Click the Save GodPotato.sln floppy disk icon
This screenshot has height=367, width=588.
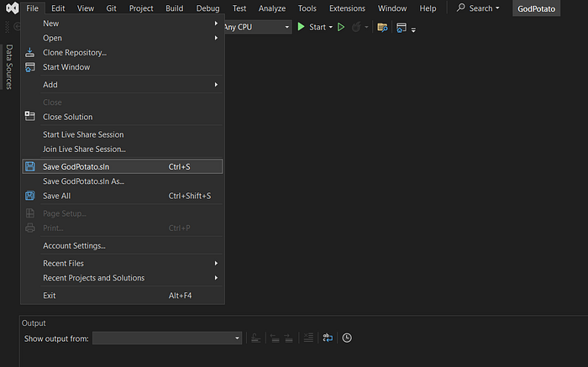point(30,166)
